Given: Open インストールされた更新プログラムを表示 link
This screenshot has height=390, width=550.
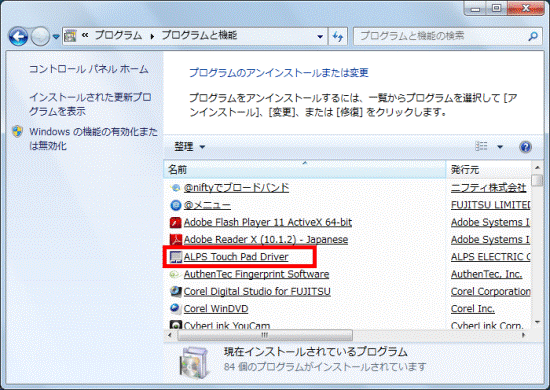Looking at the screenshot, I should [90, 104].
